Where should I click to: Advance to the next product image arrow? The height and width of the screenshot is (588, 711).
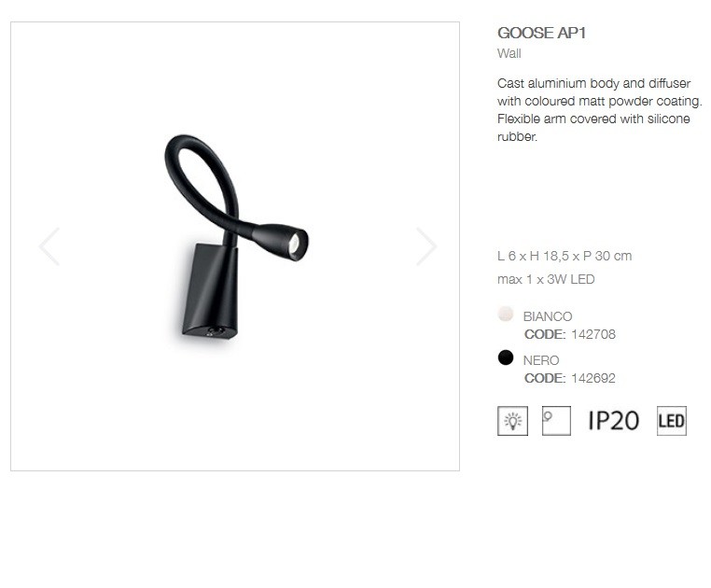[x=426, y=246]
